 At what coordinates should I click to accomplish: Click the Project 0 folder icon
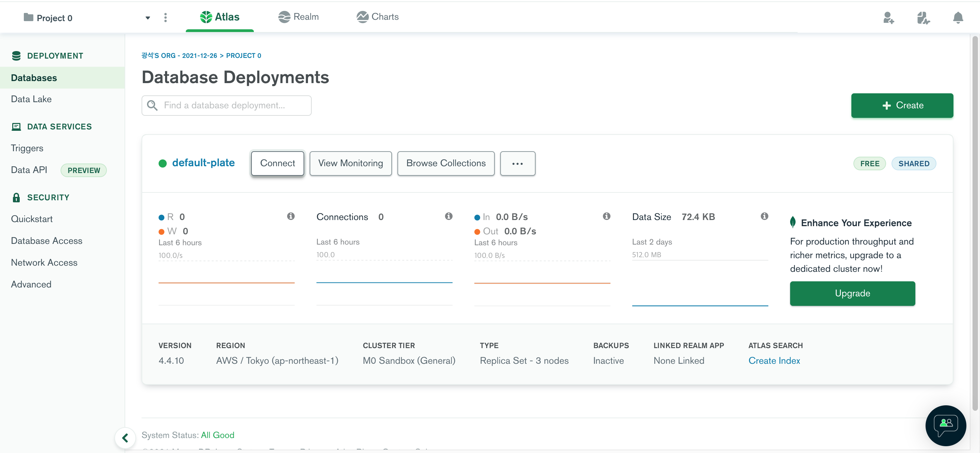point(29,17)
